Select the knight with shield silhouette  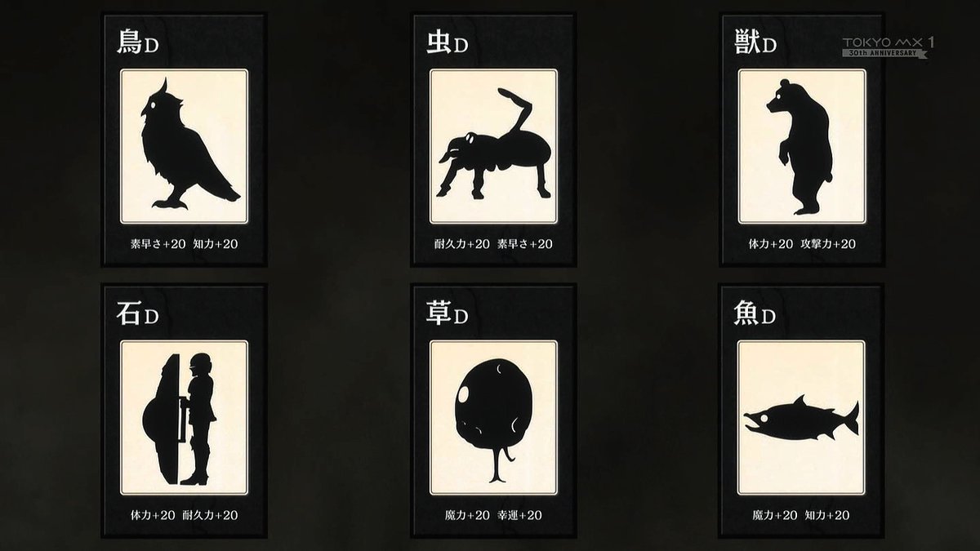(180, 419)
